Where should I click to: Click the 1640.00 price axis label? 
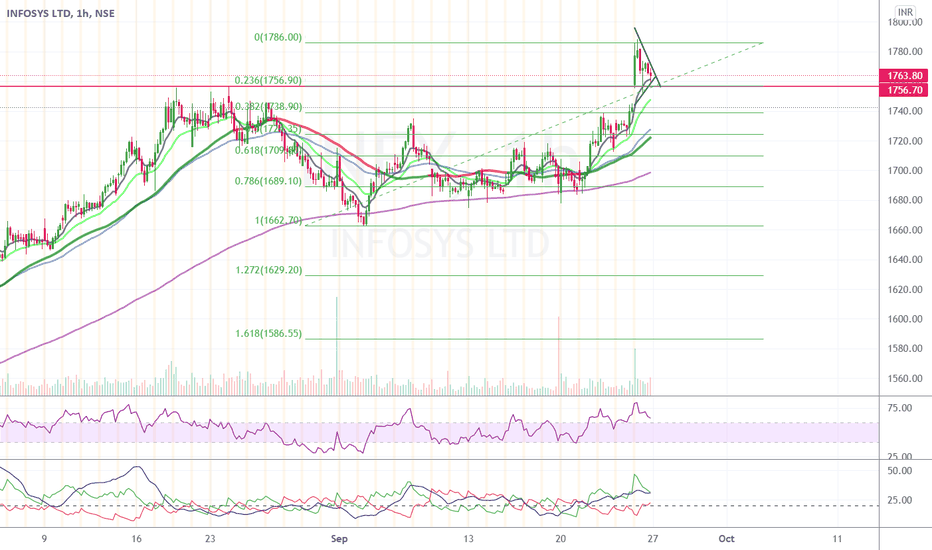tap(905, 260)
